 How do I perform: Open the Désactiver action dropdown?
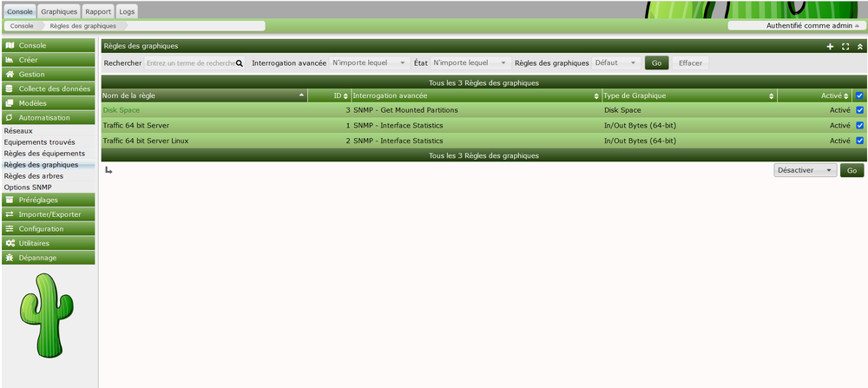805,170
